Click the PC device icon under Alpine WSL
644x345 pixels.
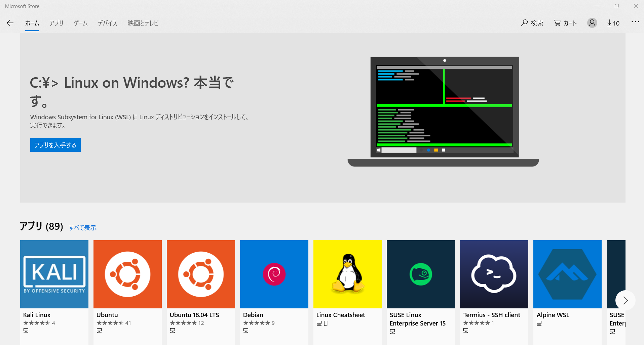pyautogui.click(x=539, y=323)
